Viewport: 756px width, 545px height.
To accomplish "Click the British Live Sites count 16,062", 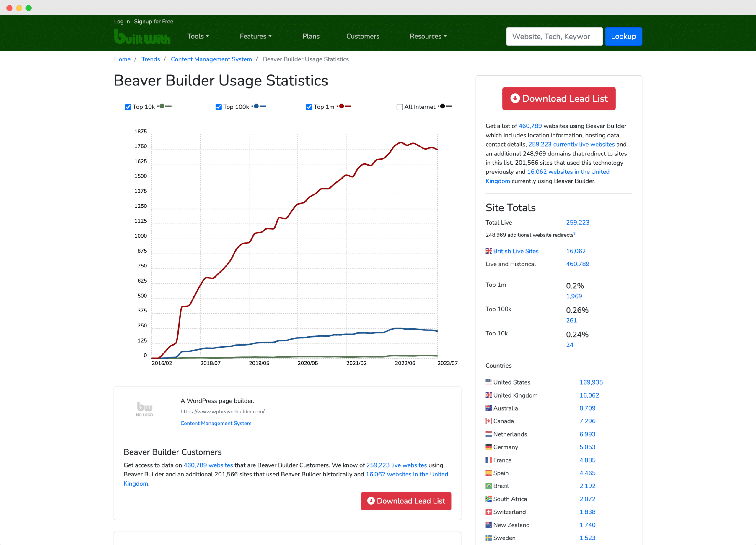I will 576,251.
